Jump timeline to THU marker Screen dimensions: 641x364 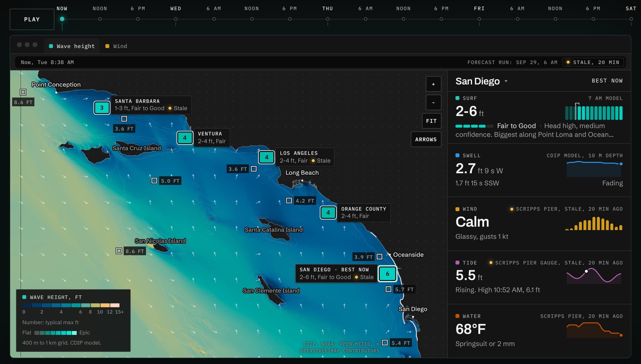(x=328, y=19)
